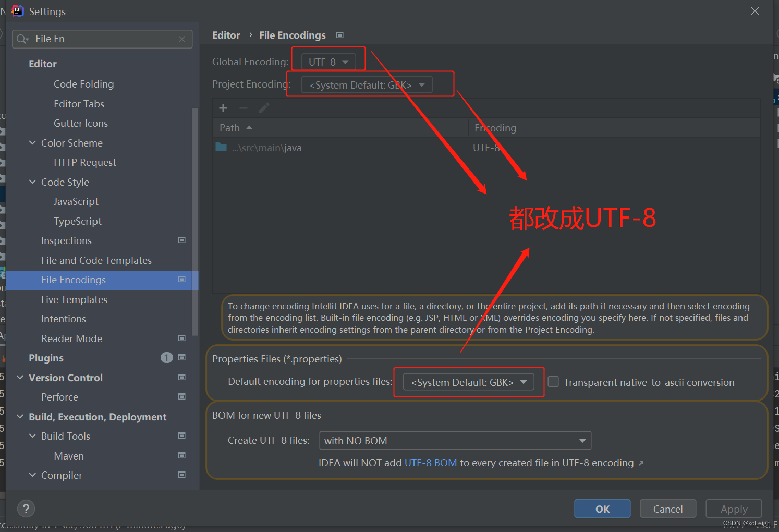Click the Apply button
The width and height of the screenshot is (779, 532).
coord(734,509)
